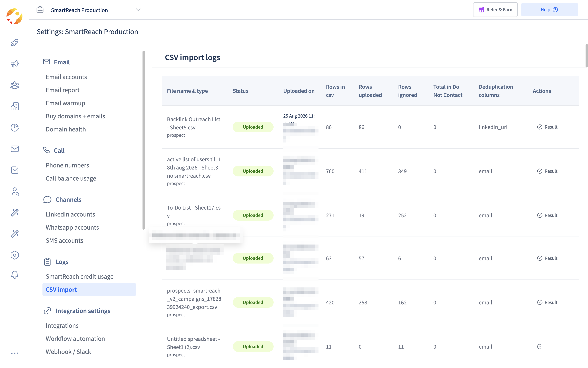Click the Result icon in the last table row
This screenshot has width=588, height=368.
click(x=539, y=347)
